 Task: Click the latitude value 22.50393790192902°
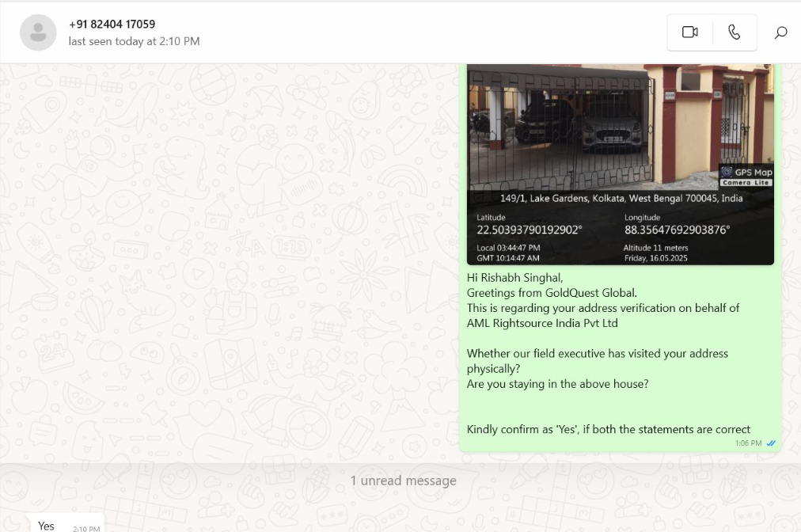tap(529, 230)
